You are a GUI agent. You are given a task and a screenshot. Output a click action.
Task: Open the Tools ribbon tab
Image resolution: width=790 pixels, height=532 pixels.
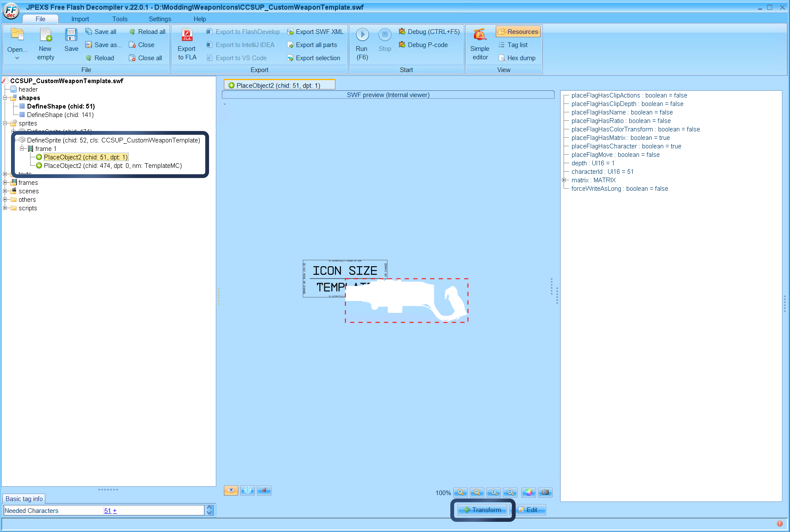coord(120,19)
